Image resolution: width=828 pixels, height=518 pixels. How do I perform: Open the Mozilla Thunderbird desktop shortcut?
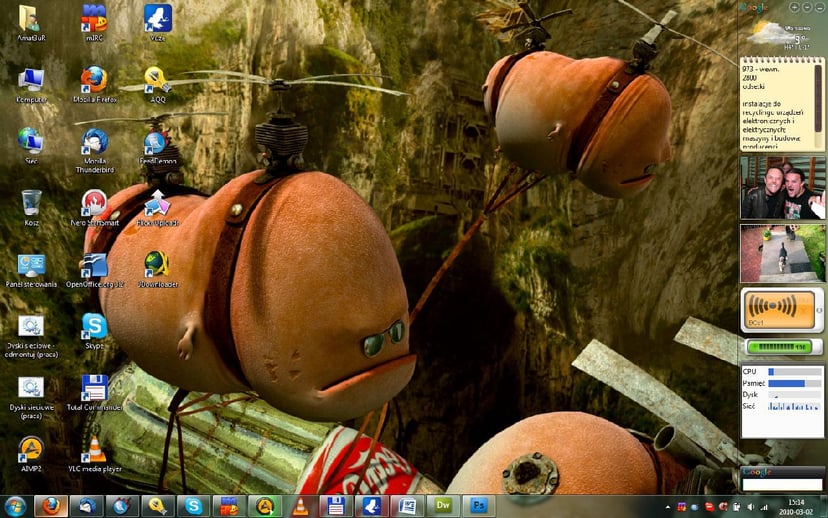[95, 150]
